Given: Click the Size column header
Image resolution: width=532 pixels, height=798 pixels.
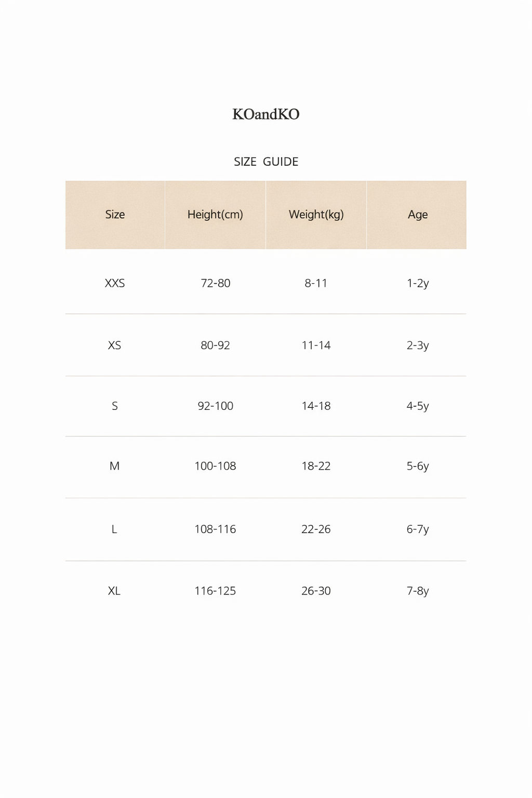Looking at the screenshot, I should click(115, 215).
